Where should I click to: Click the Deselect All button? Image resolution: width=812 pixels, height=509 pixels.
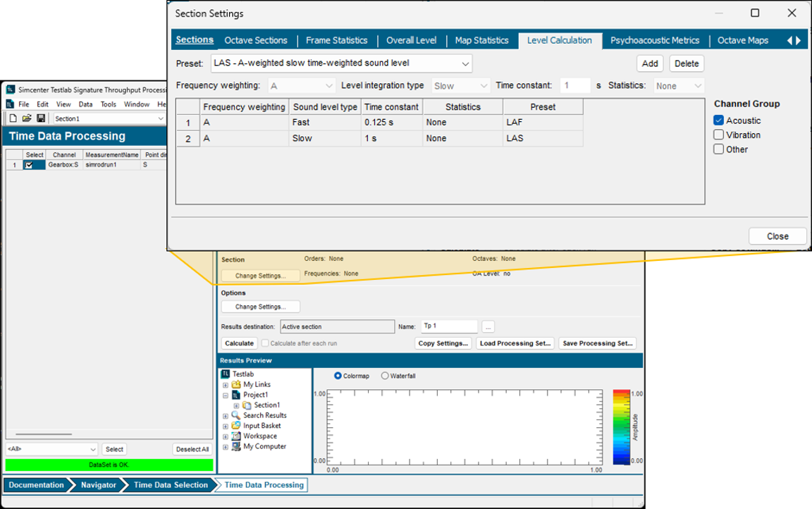pos(192,450)
